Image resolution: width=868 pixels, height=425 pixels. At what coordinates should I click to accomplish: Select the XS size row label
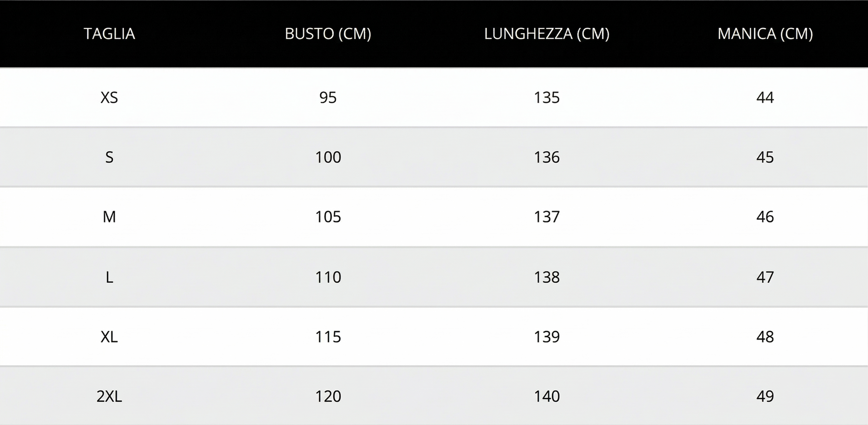(109, 97)
